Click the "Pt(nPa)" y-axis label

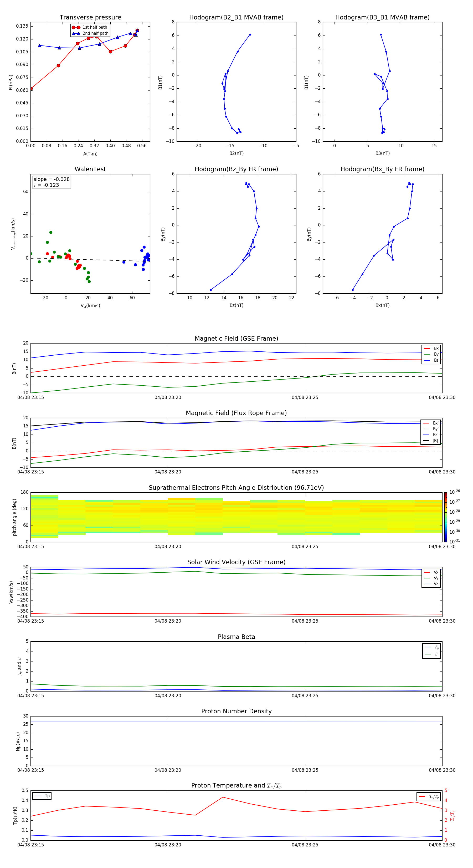point(11,82)
